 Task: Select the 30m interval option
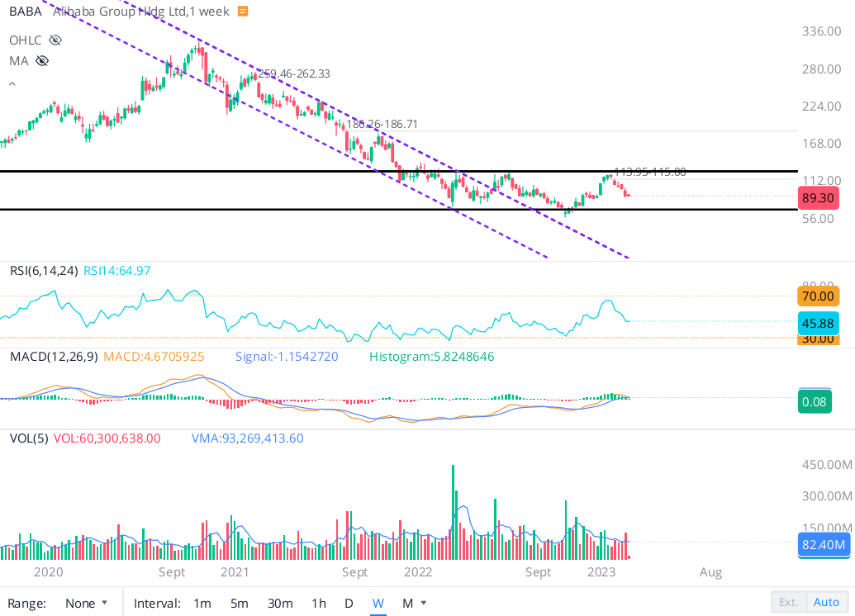(280, 603)
